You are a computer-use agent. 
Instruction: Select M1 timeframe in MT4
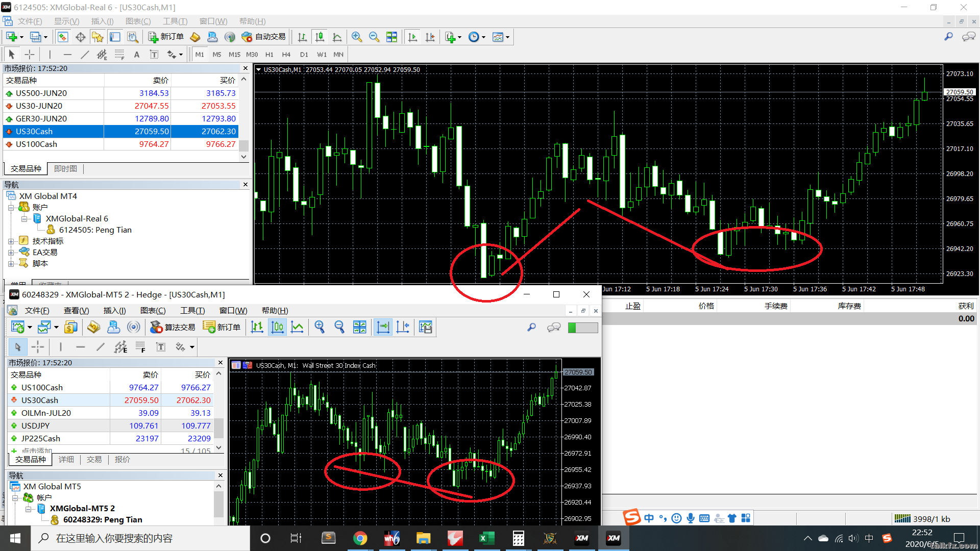[200, 55]
